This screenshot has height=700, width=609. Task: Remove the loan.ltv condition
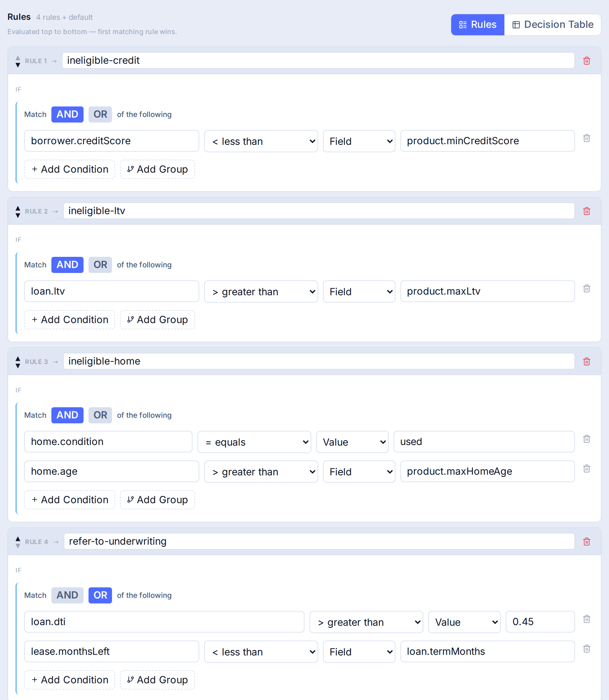[x=586, y=288]
